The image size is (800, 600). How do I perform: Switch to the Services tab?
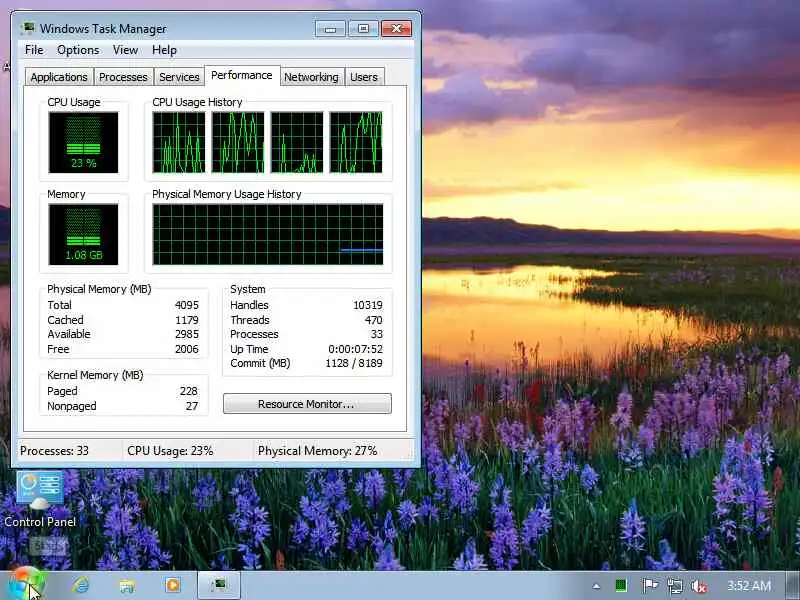point(179,77)
